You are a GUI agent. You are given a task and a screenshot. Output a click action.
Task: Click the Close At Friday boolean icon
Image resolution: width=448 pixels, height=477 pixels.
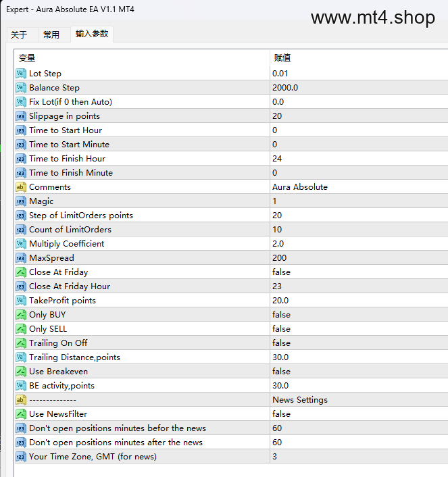[x=21, y=272]
